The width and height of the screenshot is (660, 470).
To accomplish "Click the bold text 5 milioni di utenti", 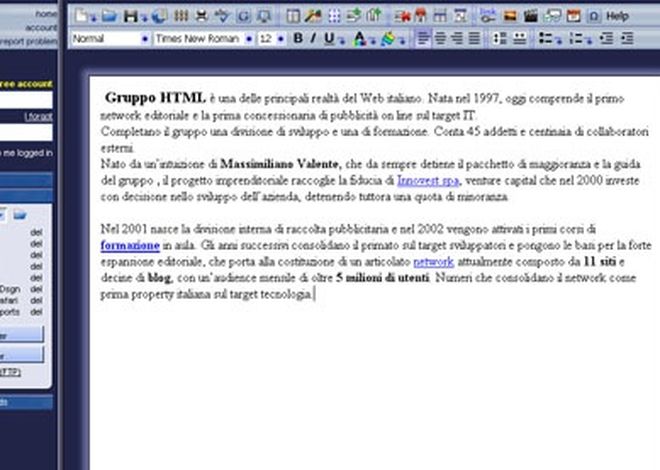I will coord(383,278).
